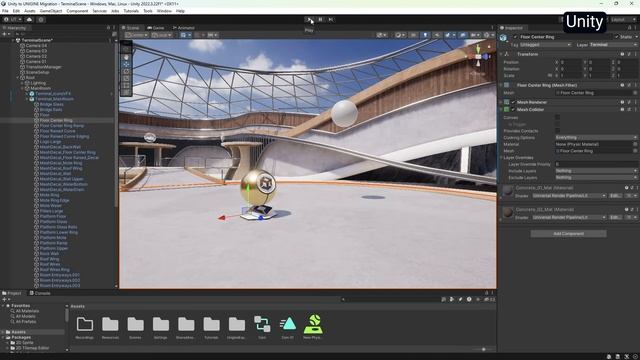Image resolution: width=640 pixels, height=360 pixels.
Task: Click the Mesh Renderer preset icon
Action: (x=629, y=102)
